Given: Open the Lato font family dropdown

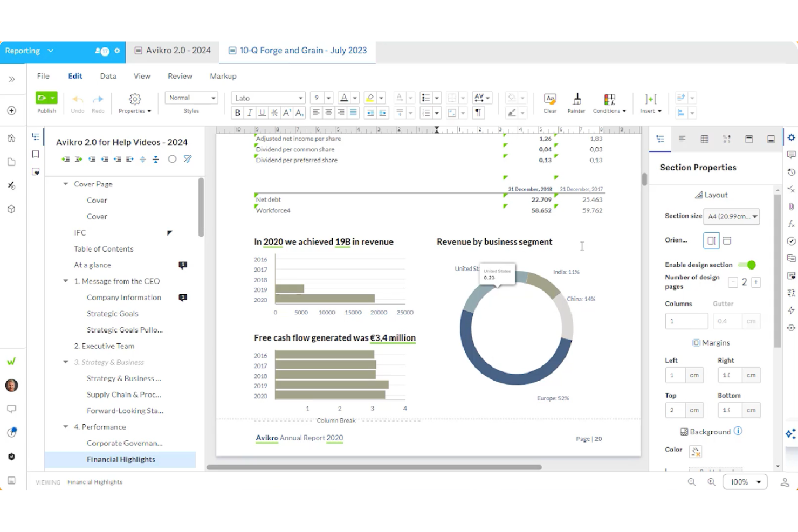Looking at the screenshot, I should [269, 98].
